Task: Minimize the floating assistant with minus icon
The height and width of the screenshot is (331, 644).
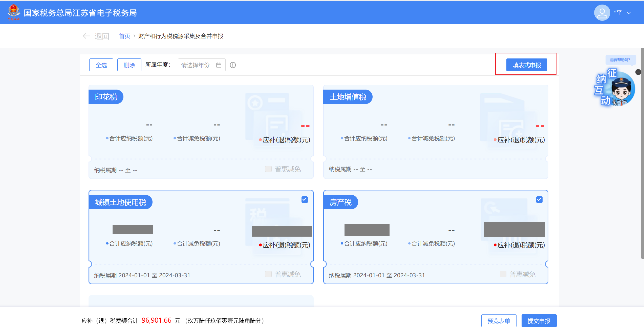Action: pos(638,72)
